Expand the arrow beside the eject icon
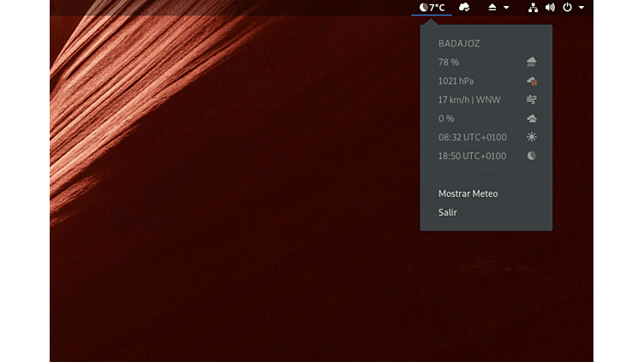This screenshot has width=644, height=362. click(506, 8)
